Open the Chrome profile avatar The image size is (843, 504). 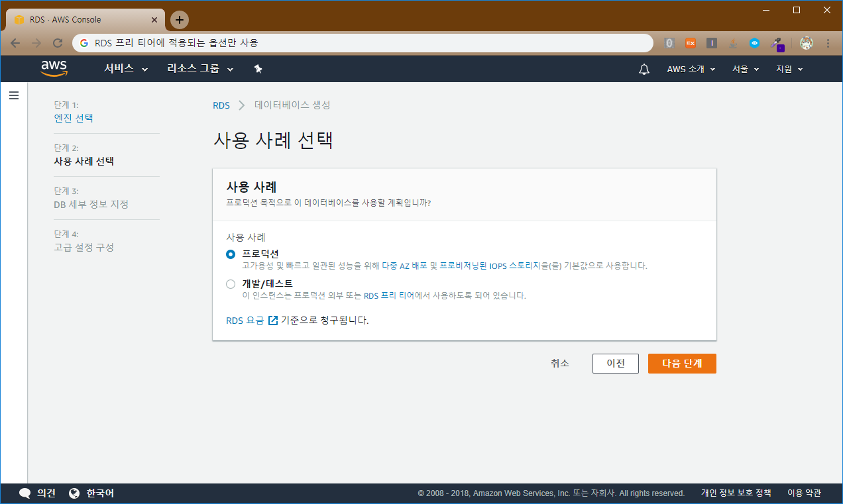coord(807,43)
